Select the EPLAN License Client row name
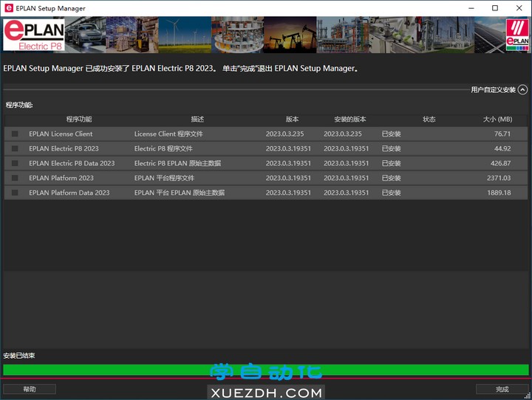This screenshot has width=532, height=400. (x=61, y=134)
